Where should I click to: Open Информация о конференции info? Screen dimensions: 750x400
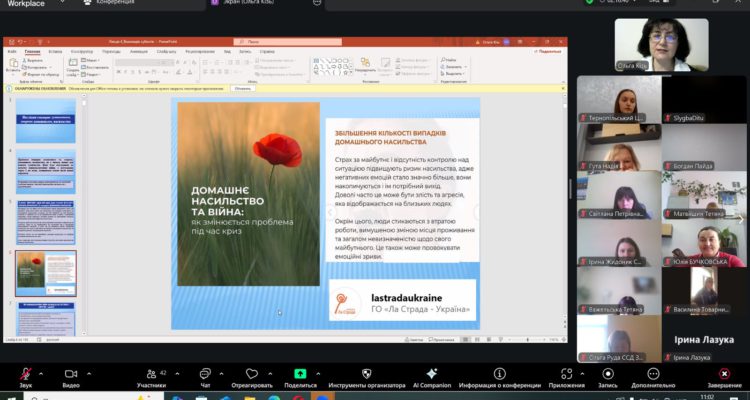[499, 374]
